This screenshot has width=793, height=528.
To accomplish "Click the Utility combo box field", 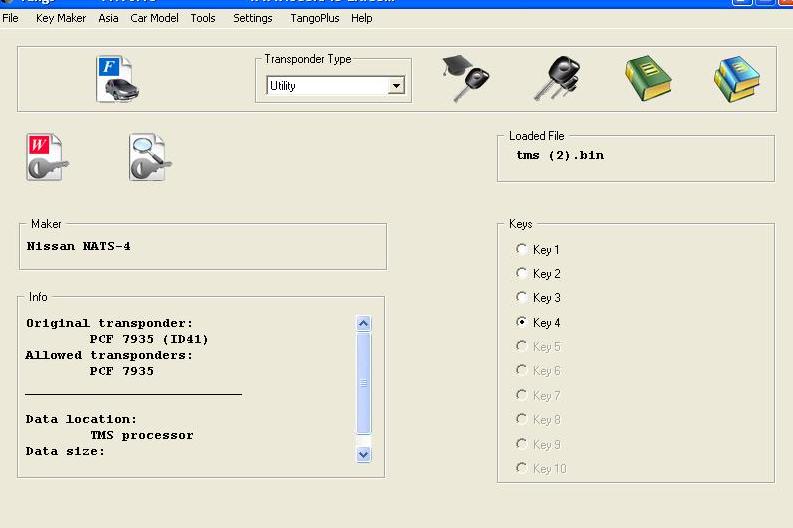I will [x=335, y=85].
